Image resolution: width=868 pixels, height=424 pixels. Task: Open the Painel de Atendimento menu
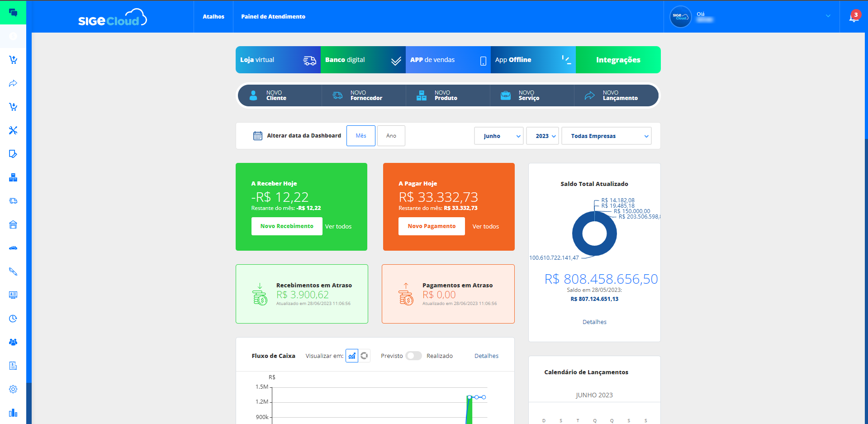[273, 16]
